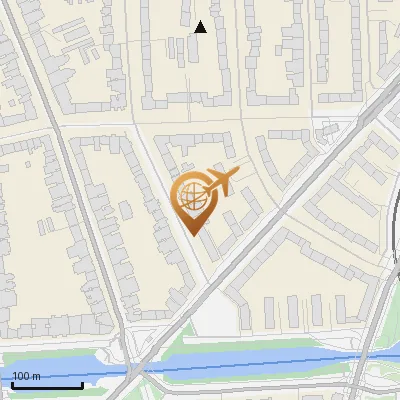
Task: Click the green park strip above the canal
Action: (x=247, y=343)
